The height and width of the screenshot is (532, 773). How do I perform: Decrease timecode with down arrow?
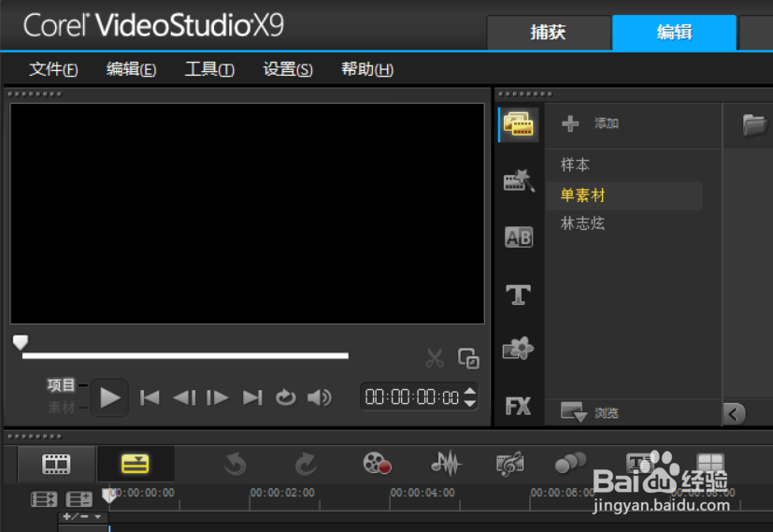point(470,403)
